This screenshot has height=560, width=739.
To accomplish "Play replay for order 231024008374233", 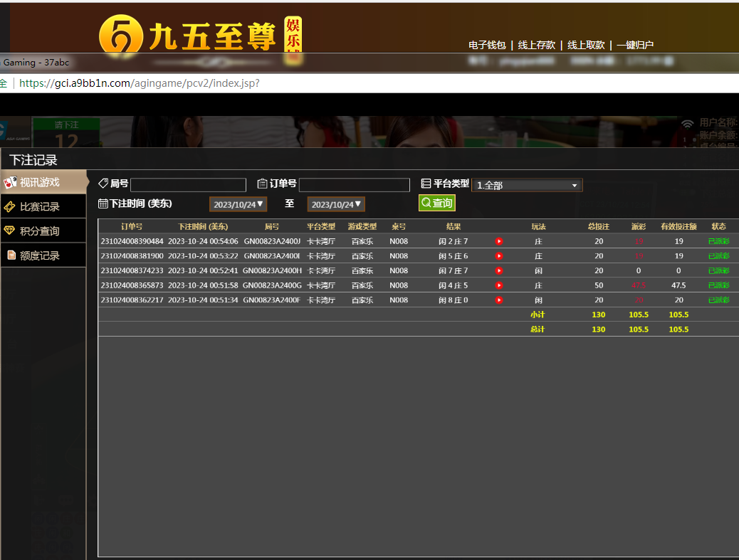I will [x=498, y=271].
